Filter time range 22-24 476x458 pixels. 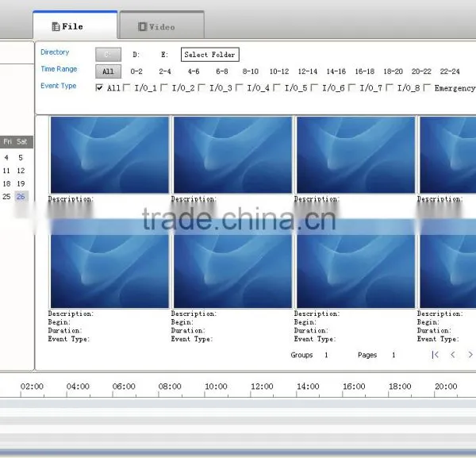450,71
